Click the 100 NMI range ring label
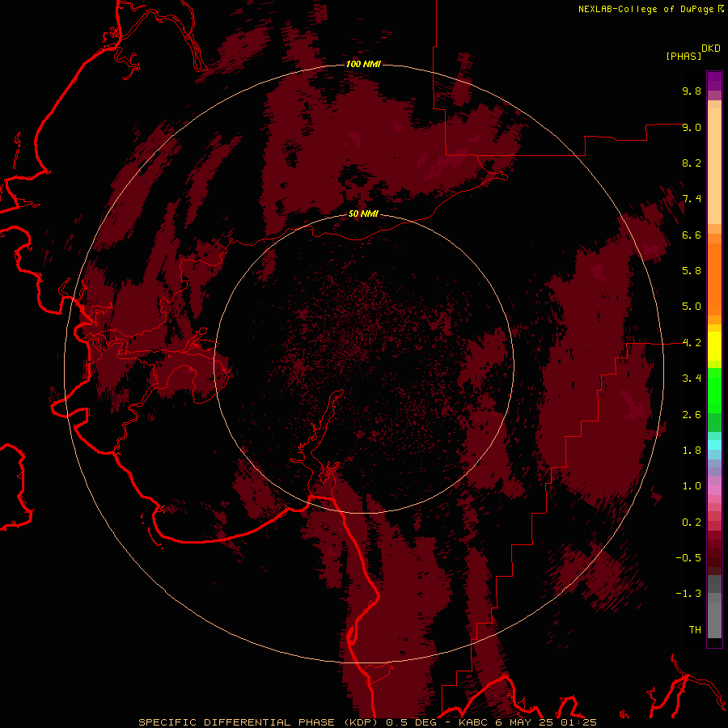 click(x=363, y=64)
